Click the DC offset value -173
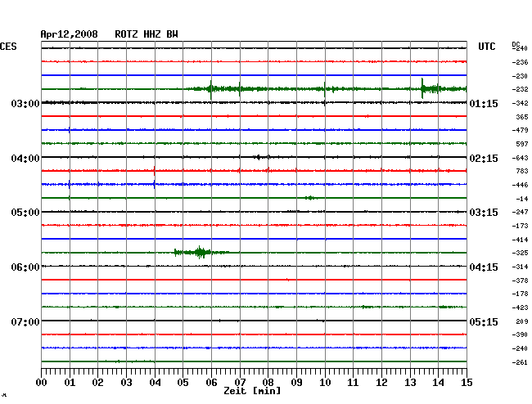The height and width of the screenshot is (404, 532). point(520,226)
